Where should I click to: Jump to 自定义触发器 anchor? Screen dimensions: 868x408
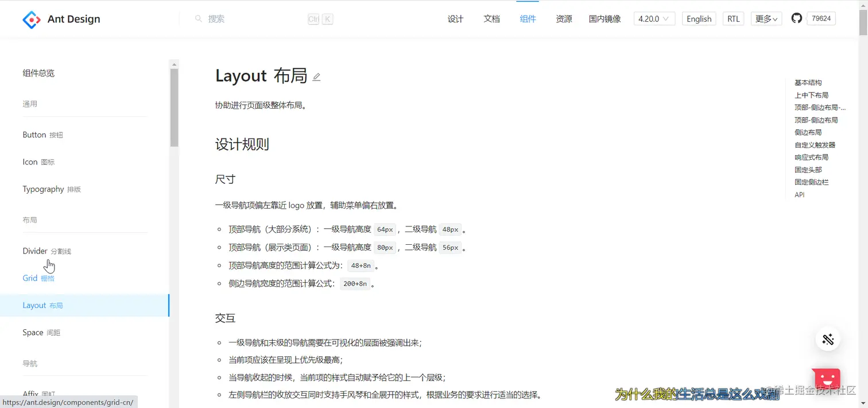pos(815,145)
